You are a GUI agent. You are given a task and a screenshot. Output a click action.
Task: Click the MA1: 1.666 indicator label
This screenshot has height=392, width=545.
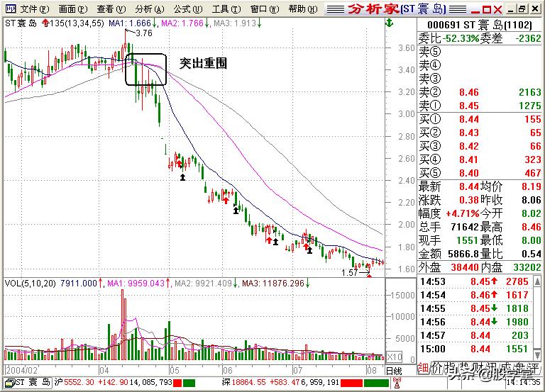(132, 23)
